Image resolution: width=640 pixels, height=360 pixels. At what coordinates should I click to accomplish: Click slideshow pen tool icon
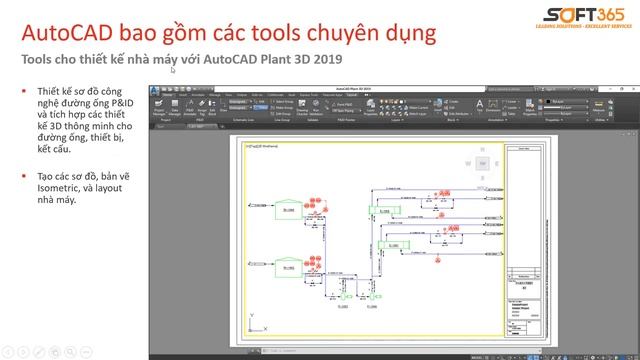pos(39,352)
